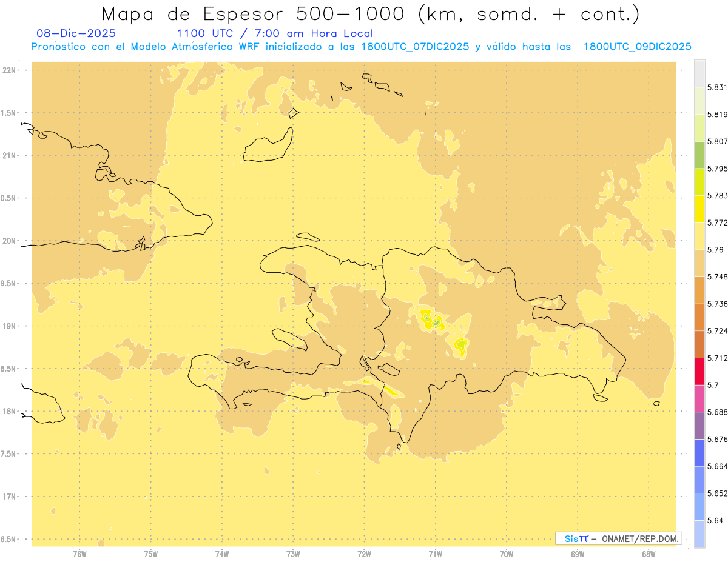This screenshot has width=728, height=562.
Task: Pick the purple color bar segment above 5.676
Action: click(x=699, y=425)
